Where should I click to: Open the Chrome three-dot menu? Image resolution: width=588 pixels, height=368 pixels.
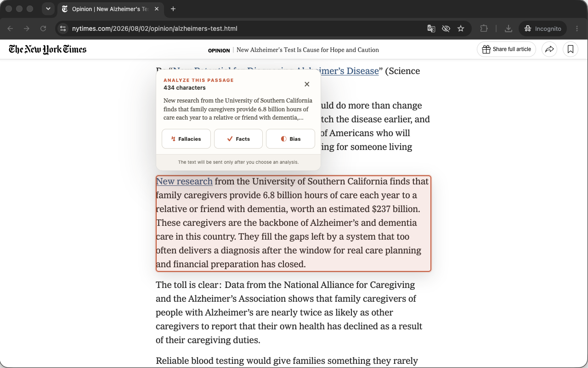click(x=577, y=29)
